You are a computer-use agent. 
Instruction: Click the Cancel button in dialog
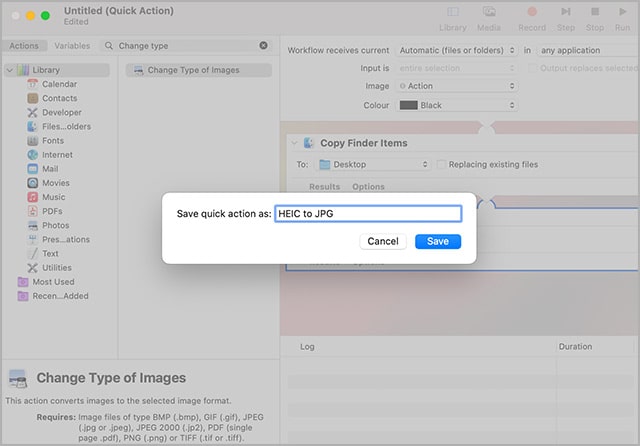[383, 241]
